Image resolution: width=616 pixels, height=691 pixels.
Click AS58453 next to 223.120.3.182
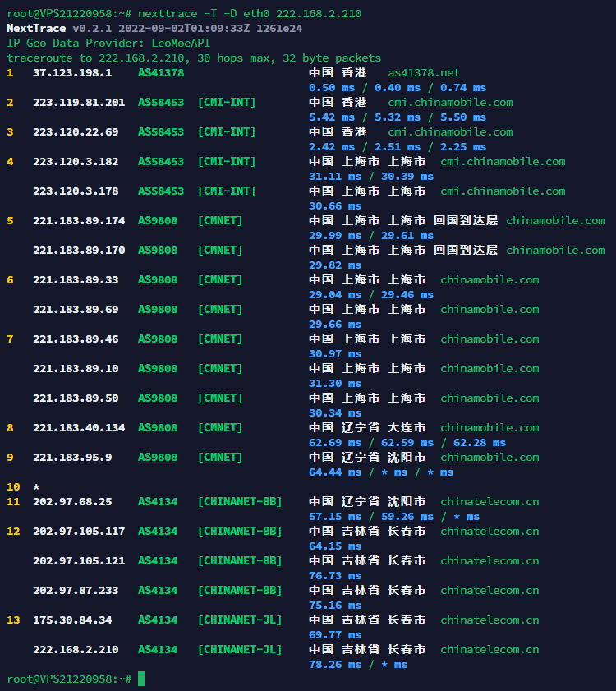click(x=161, y=161)
